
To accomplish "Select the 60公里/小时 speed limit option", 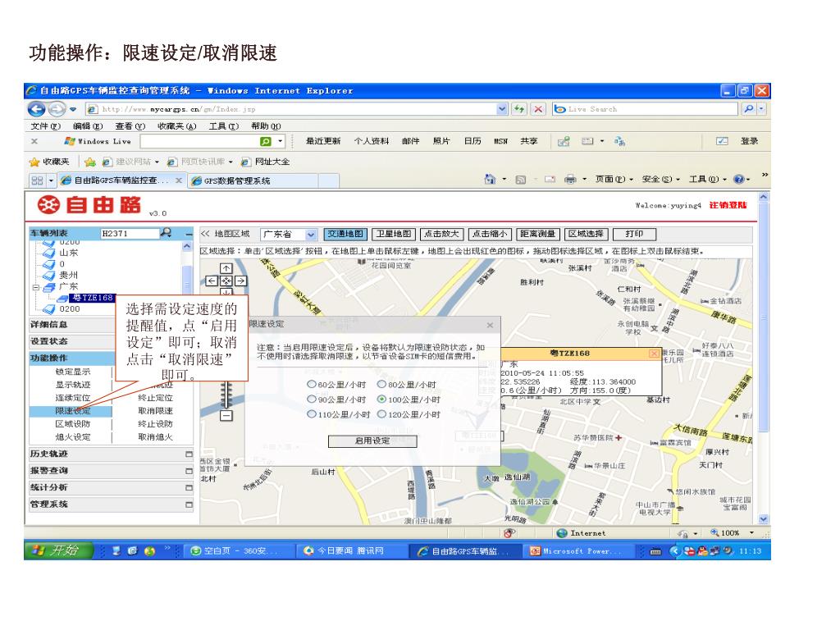I will 312,384.
